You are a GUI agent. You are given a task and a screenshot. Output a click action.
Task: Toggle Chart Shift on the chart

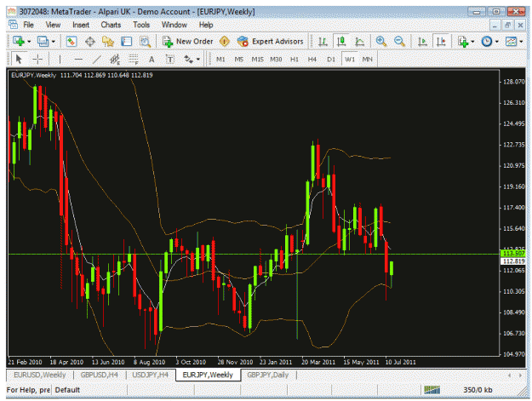coord(441,42)
